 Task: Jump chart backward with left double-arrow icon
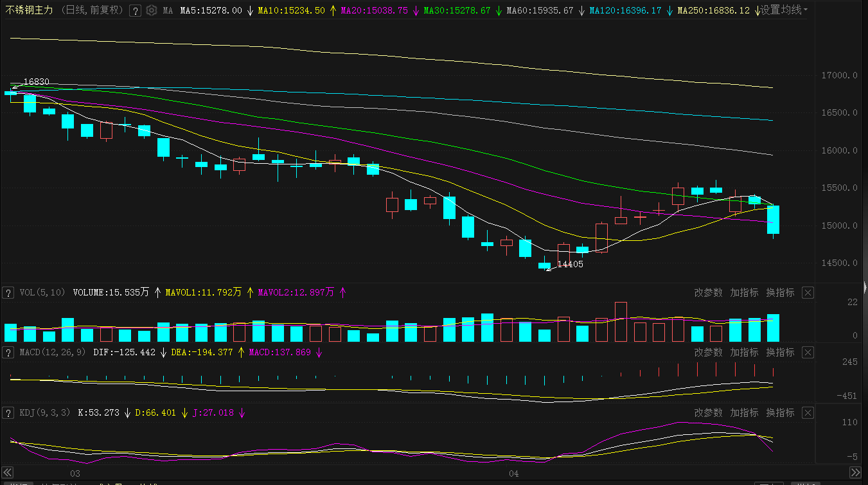(x=8, y=472)
